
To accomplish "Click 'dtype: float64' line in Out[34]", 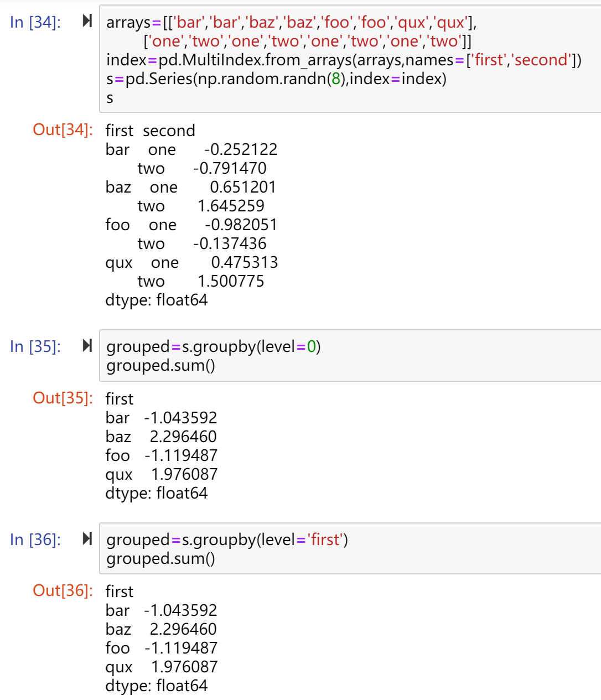I will pyautogui.click(x=157, y=300).
